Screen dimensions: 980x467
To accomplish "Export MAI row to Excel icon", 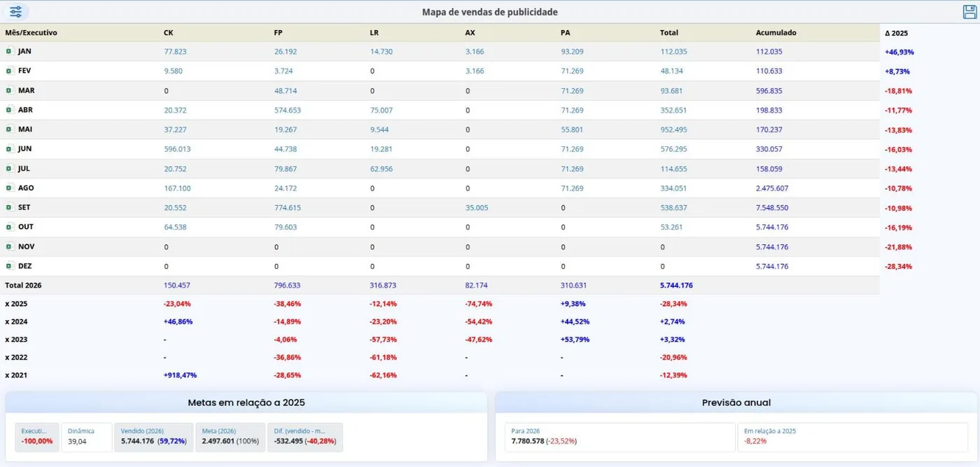I will tap(9, 130).
